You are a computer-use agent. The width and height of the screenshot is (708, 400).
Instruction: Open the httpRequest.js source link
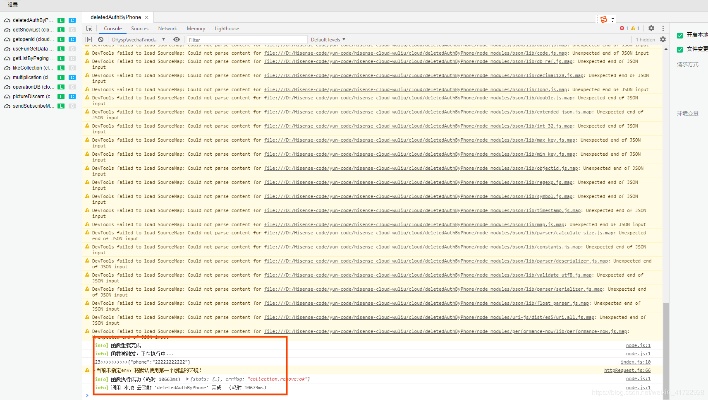pos(627,370)
